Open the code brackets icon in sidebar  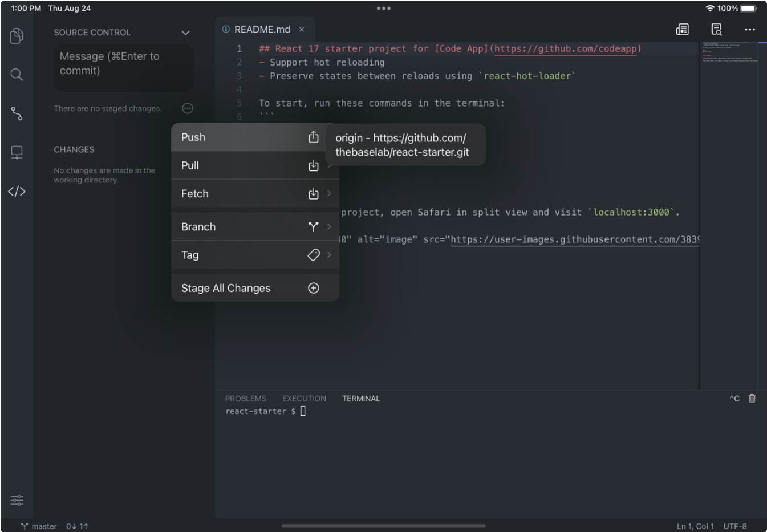17,191
